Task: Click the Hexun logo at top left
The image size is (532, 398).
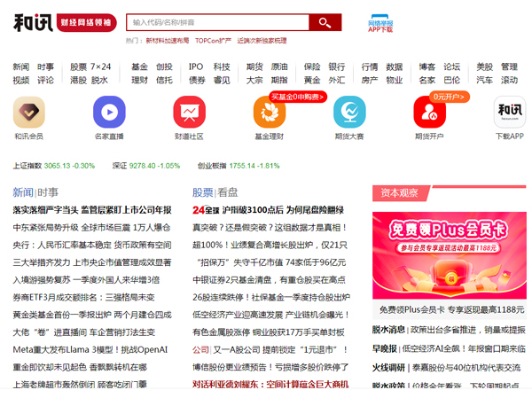Action: (x=33, y=23)
